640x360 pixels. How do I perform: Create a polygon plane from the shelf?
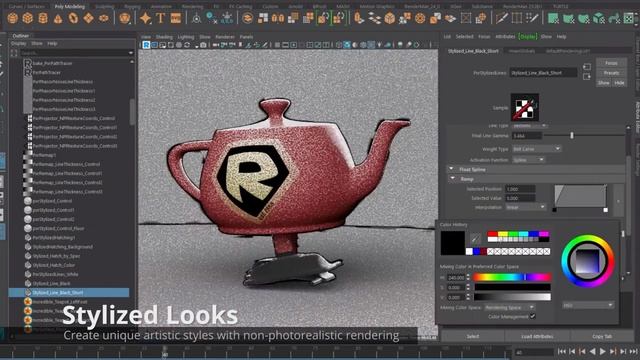[x=89, y=18]
